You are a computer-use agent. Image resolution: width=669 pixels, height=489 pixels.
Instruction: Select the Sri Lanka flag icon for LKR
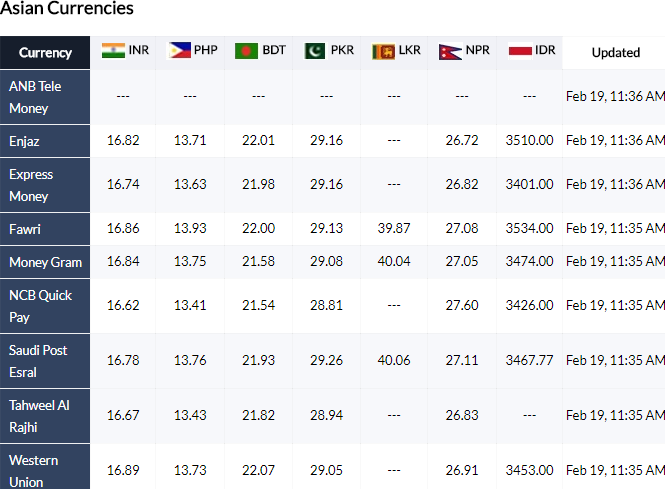click(x=383, y=52)
